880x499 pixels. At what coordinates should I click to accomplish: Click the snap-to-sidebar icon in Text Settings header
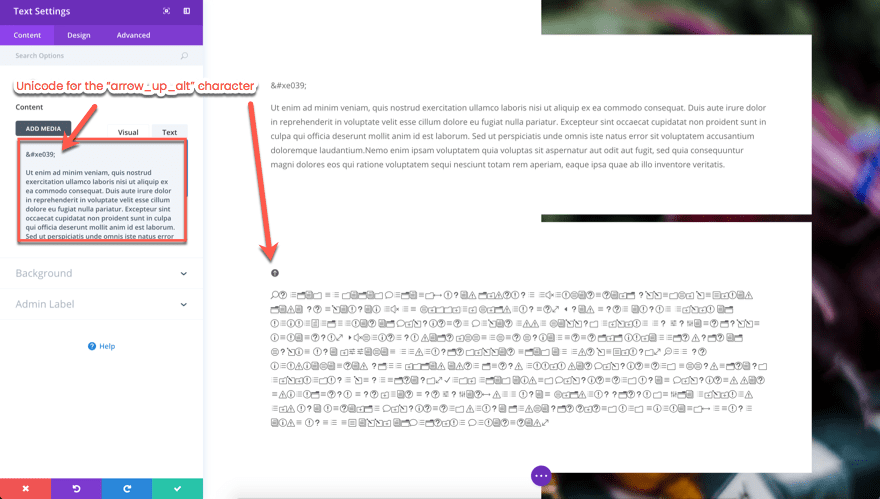pos(186,11)
